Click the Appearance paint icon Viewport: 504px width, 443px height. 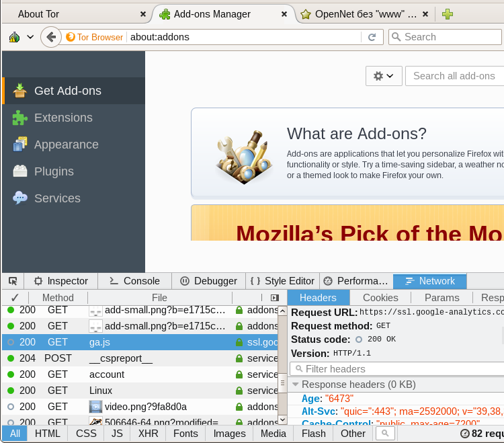pyautogui.click(x=20, y=145)
